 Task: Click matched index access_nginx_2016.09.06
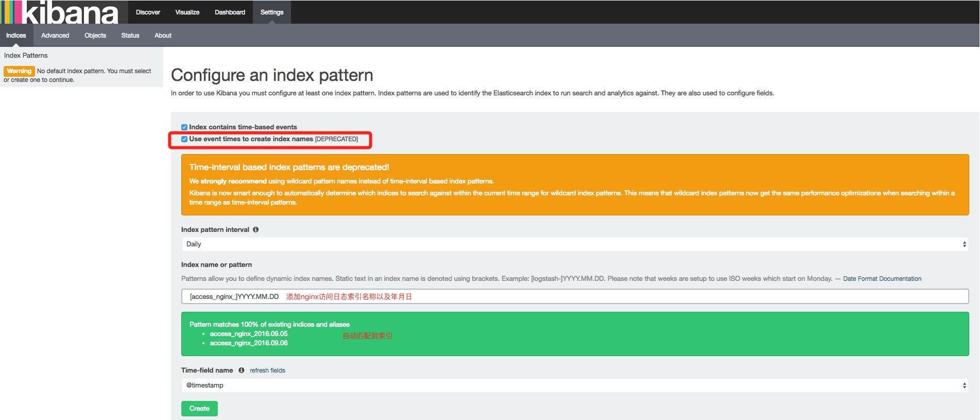249,343
